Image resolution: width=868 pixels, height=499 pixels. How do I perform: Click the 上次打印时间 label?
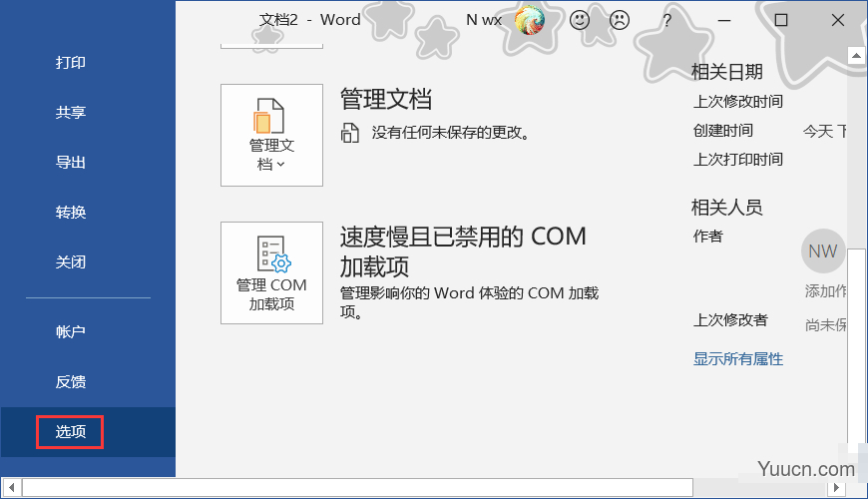[x=738, y=159]
